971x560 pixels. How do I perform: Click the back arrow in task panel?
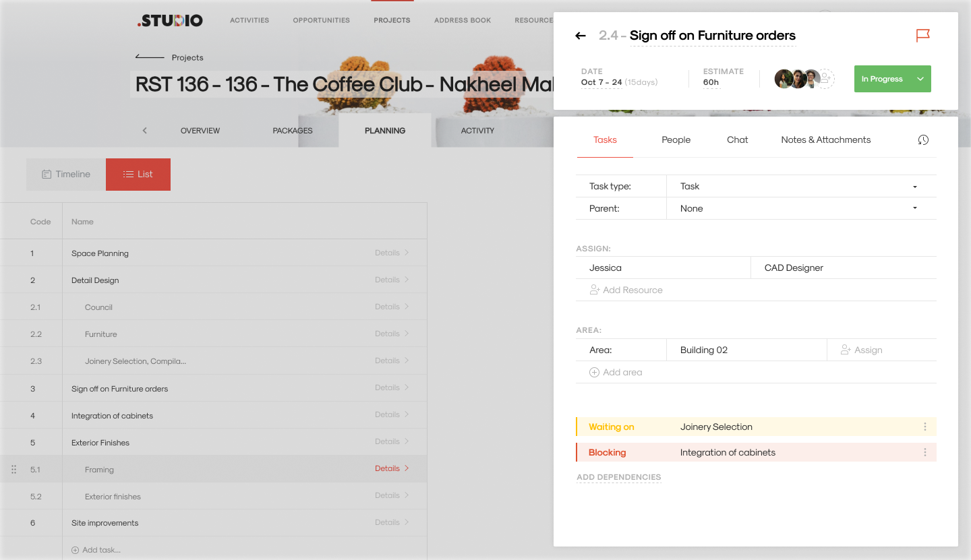pos(581,36)
